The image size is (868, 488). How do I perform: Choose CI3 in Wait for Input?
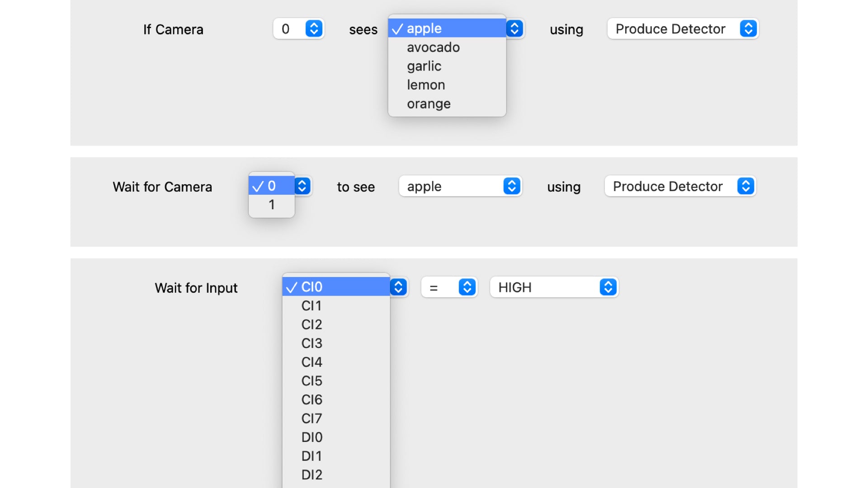311,343
